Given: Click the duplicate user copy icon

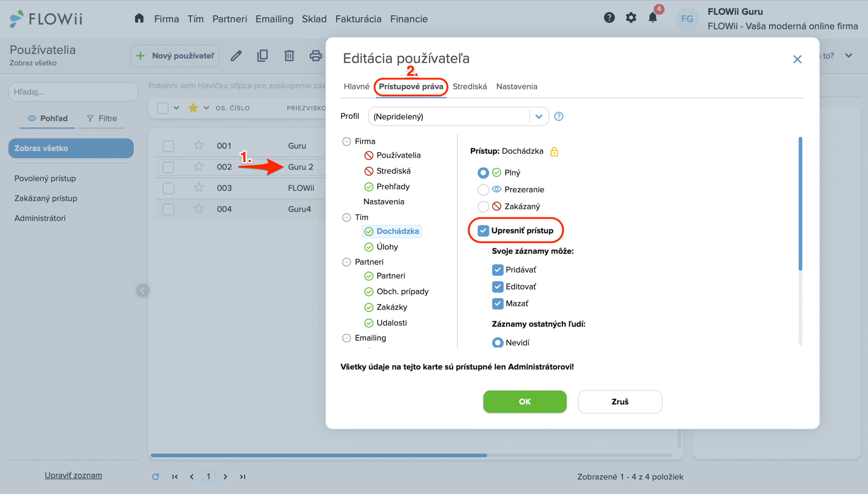Looking at the screenshot, I should (x=262, y=56).
